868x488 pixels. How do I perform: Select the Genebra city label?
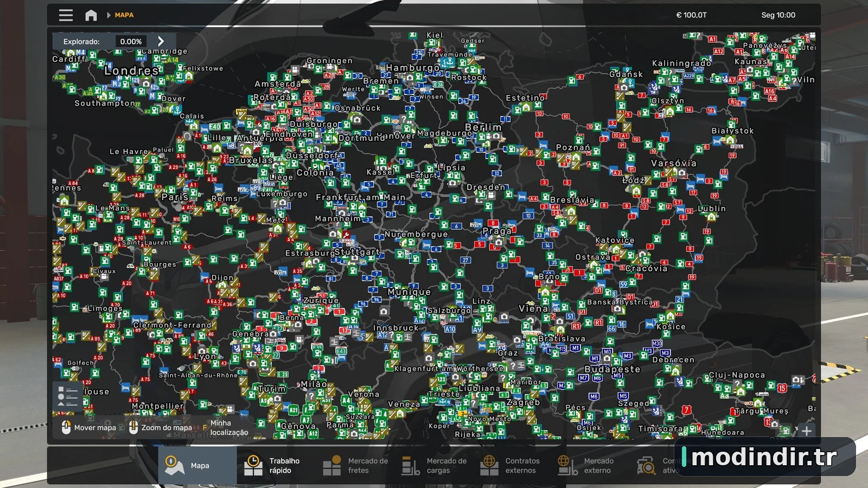pos(251,334)
